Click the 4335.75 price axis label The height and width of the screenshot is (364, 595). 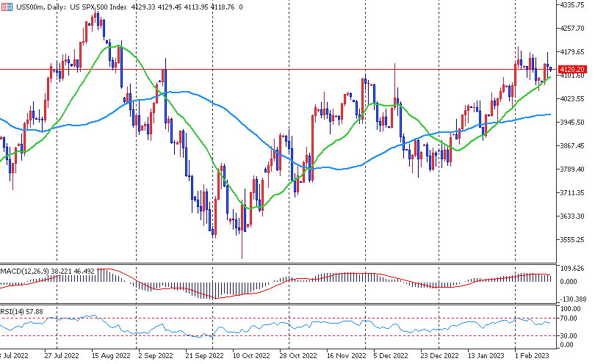coord(573,5)
